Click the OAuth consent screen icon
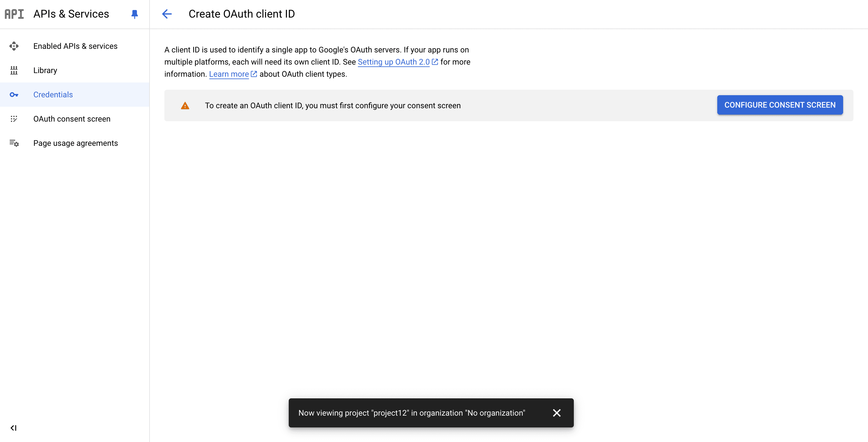868x442 pixels. coord(14,119)
